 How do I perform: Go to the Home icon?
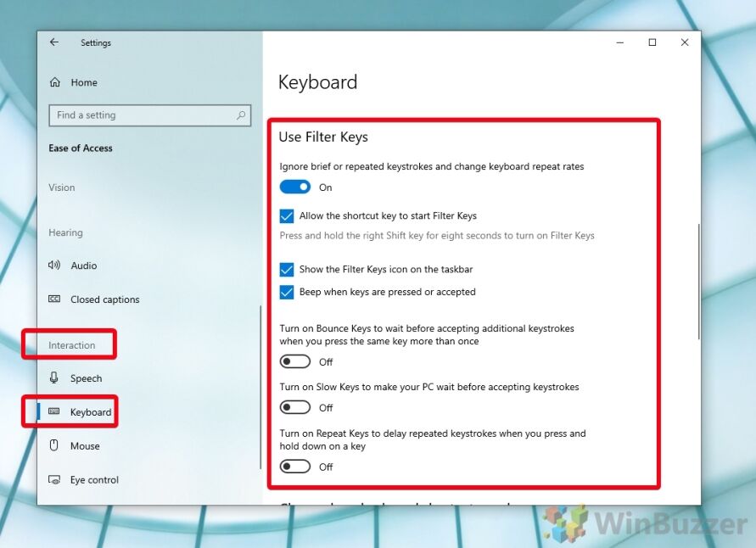coord(55,82)
